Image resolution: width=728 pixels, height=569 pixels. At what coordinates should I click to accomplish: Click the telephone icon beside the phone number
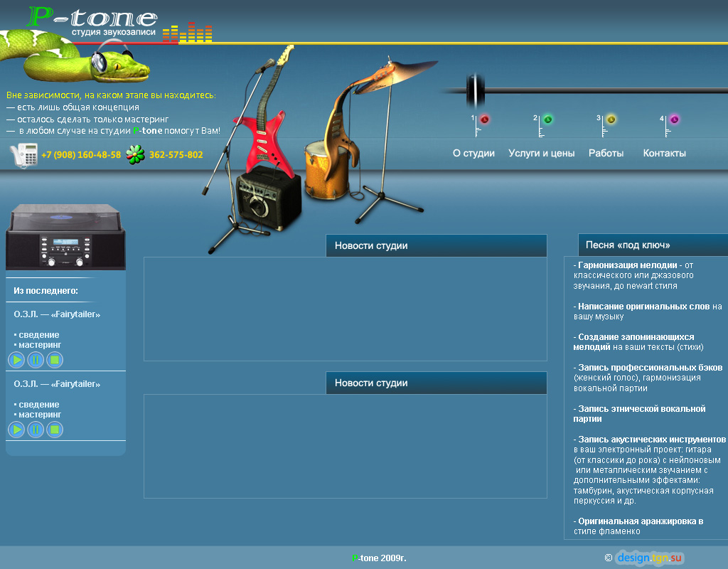tap(24, 155)
